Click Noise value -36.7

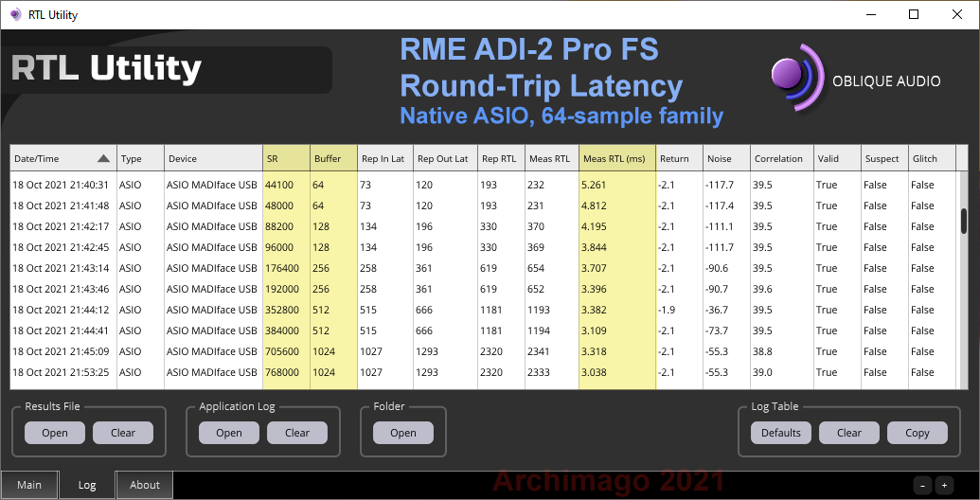(x=719, y=310)
